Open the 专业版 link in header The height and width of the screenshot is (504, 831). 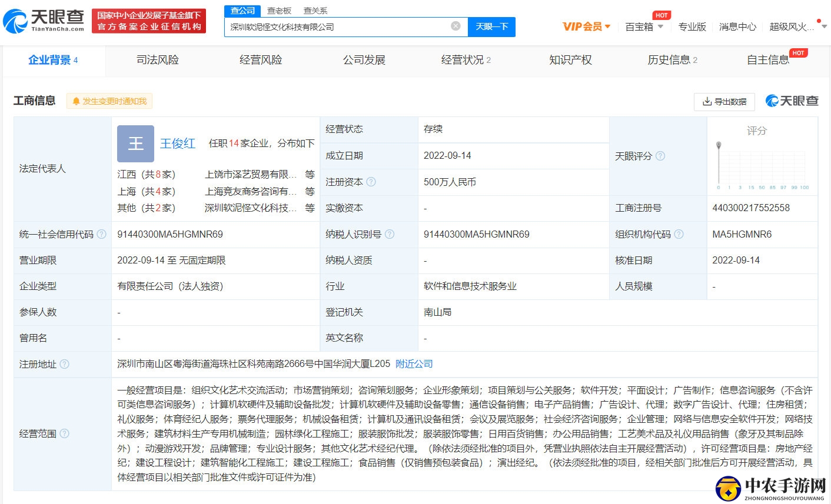[692, 26]
